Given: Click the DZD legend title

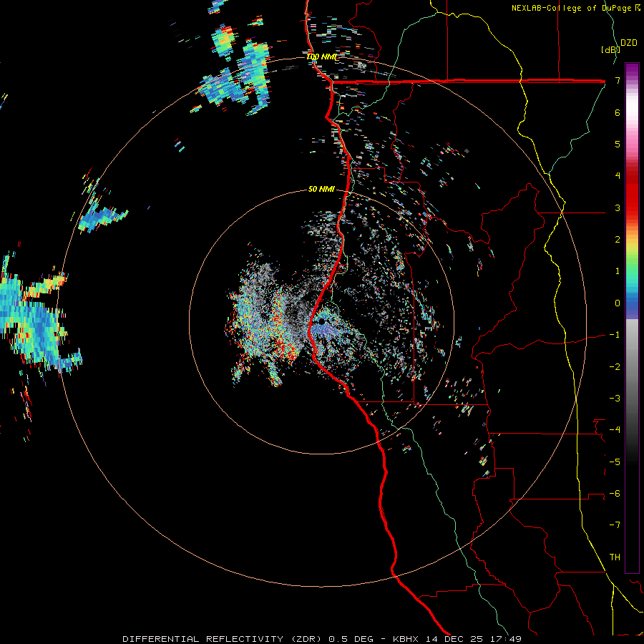Looking at the screenshot, I should [x=628, y=43].
